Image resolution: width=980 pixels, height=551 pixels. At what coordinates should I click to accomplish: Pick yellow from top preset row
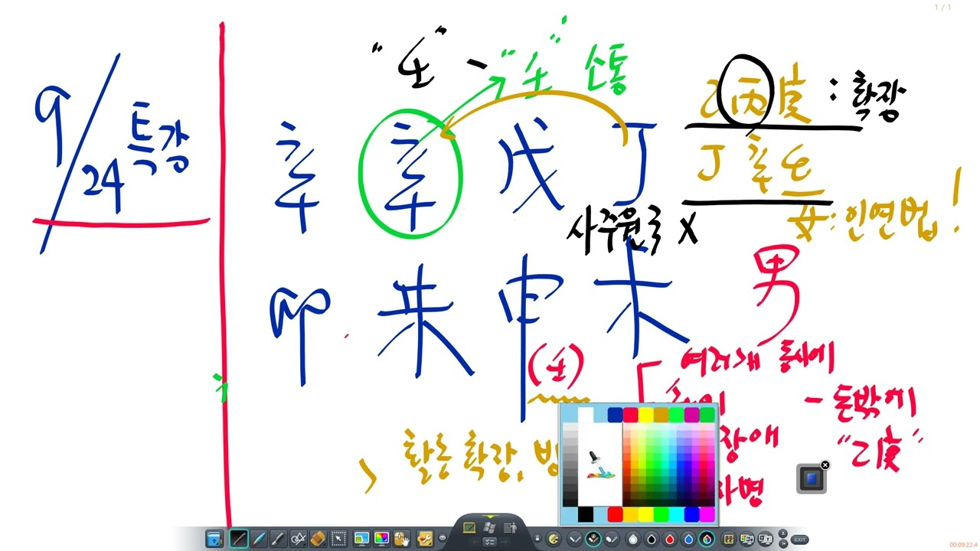(x=645, y=415)
